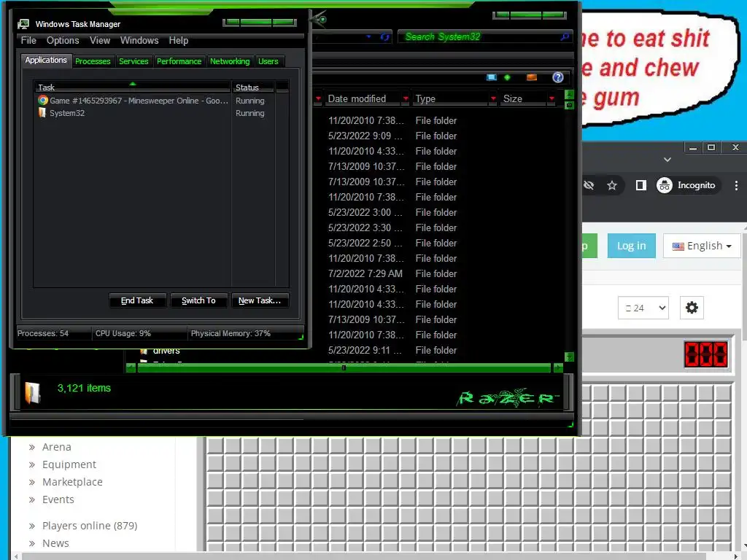Click Explorer vertical scrollbar down arrow

569,357
